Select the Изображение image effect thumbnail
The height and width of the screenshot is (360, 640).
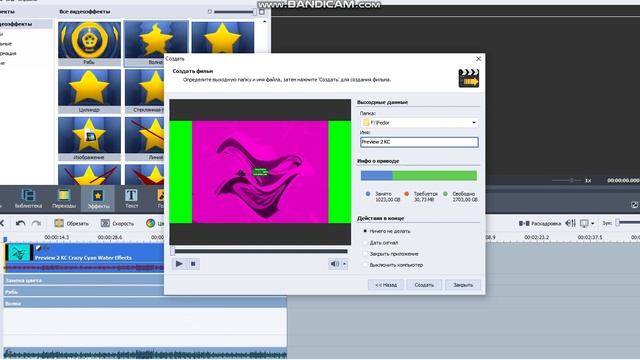tap(89, 138)
